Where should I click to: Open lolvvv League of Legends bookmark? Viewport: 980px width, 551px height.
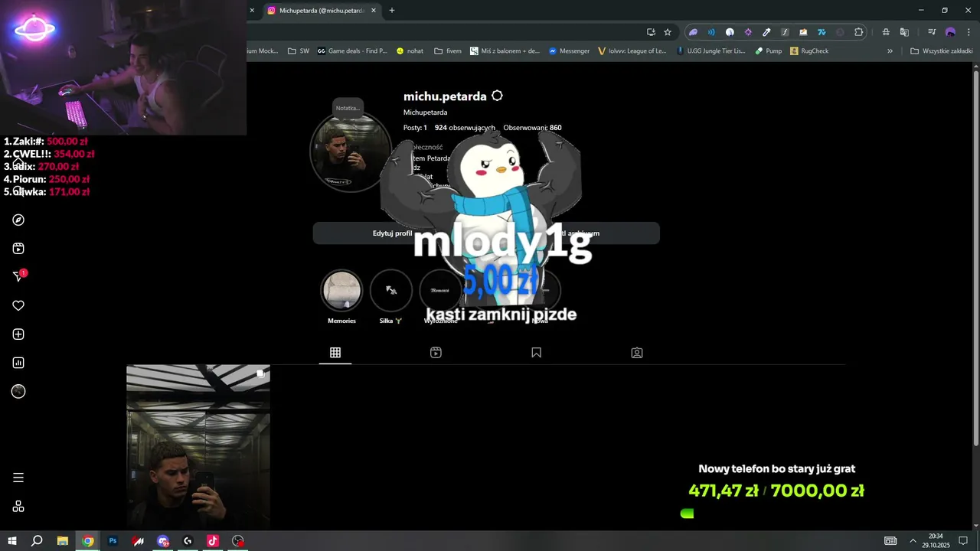point(632,51)
